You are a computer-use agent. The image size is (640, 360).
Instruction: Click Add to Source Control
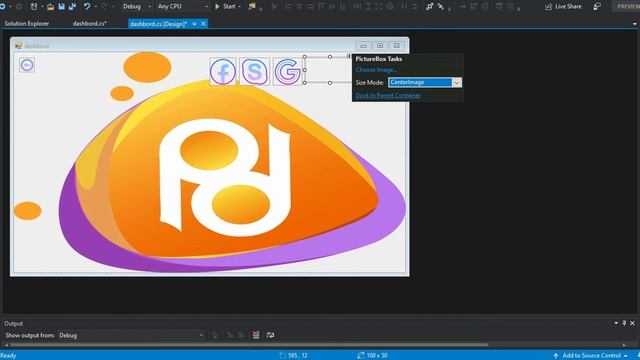coord(591,356)
